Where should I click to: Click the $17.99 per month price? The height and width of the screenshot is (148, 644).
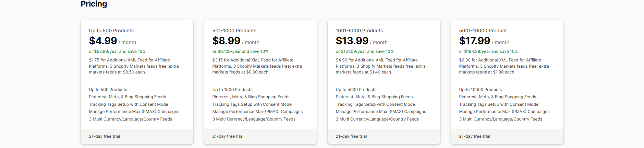tap(475, 41)
